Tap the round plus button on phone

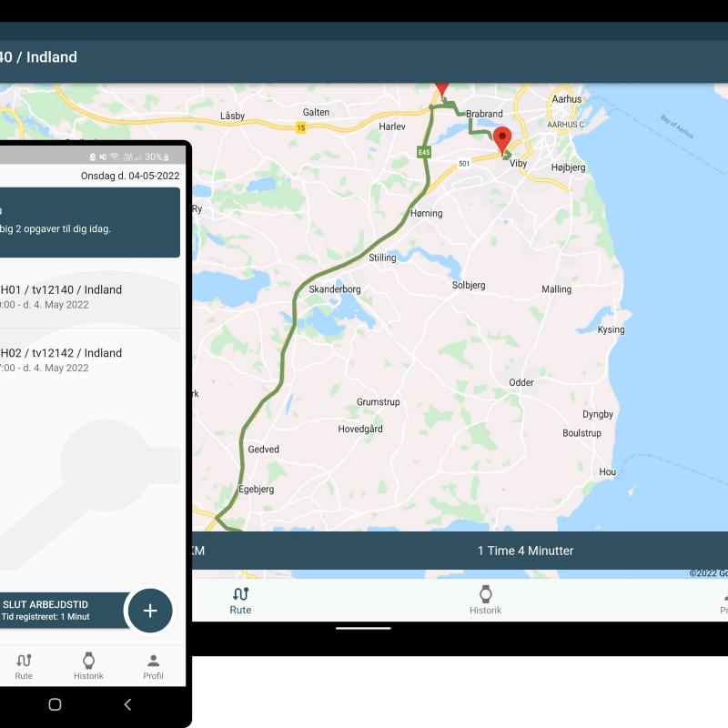click(150, 611)
